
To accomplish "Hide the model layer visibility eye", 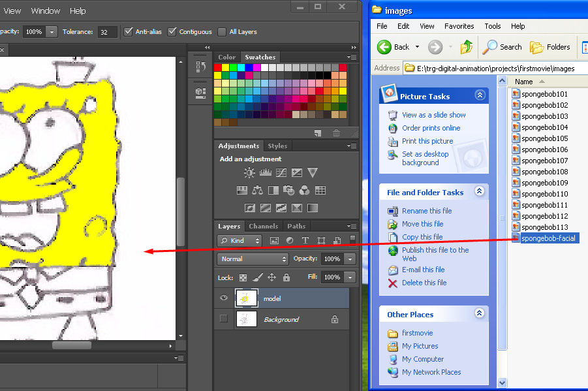I will [x=224, y=298].
